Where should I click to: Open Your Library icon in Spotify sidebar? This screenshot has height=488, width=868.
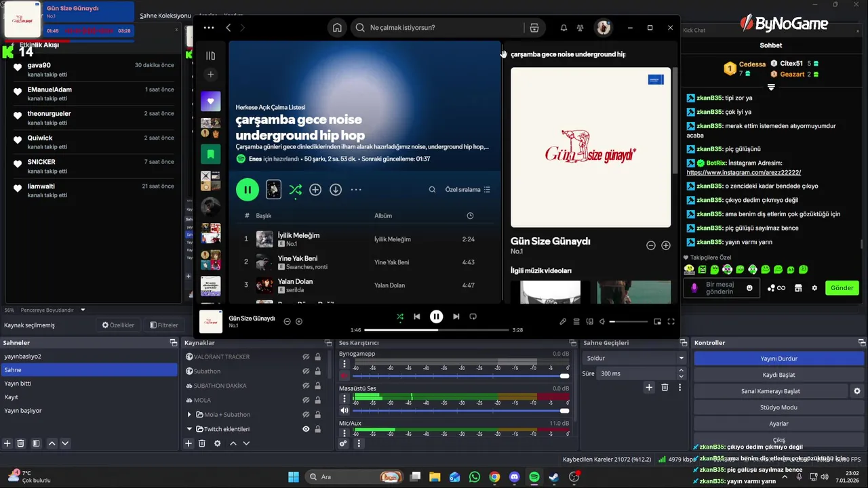tap(211, 56)
